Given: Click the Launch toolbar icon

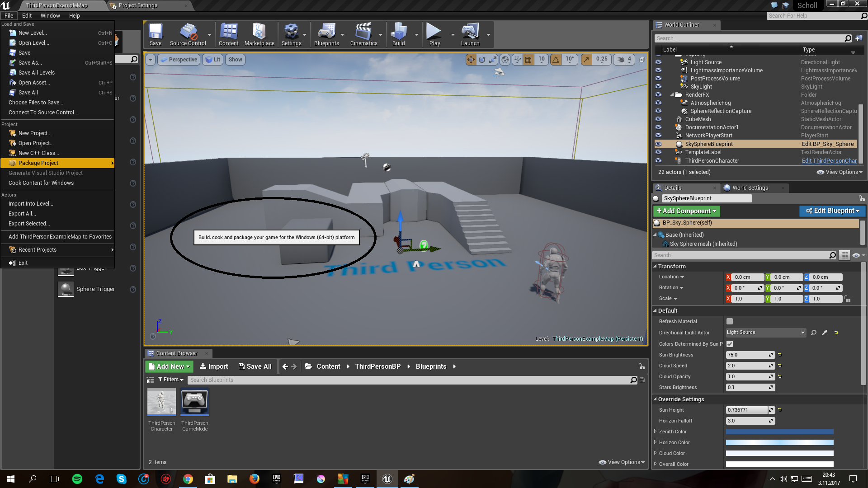Looking at the screenshot, I should 470,35.
